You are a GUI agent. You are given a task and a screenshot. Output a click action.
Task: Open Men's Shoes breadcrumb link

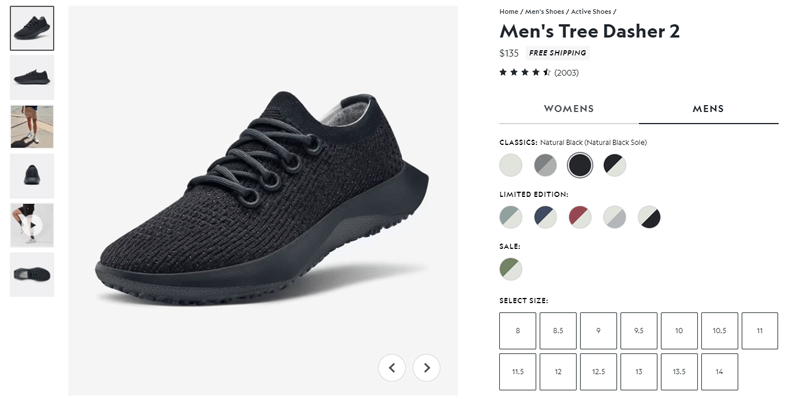[x=544, y=11]
